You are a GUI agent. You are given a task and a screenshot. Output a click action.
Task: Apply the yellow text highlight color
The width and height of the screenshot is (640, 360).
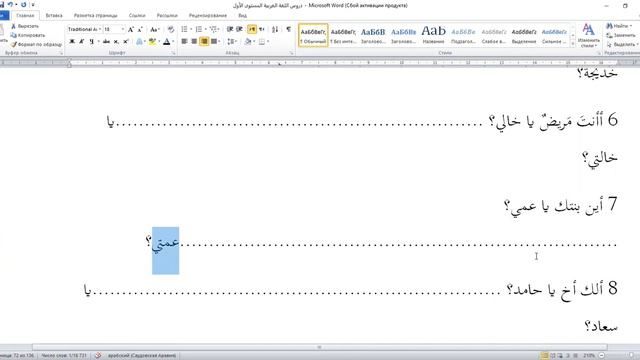click(152, 41)
